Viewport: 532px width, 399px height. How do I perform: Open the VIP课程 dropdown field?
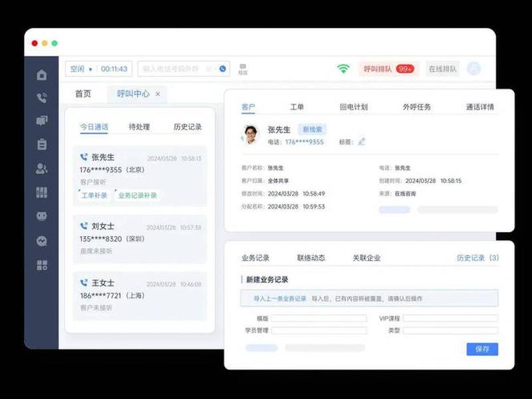pos(451,319)
